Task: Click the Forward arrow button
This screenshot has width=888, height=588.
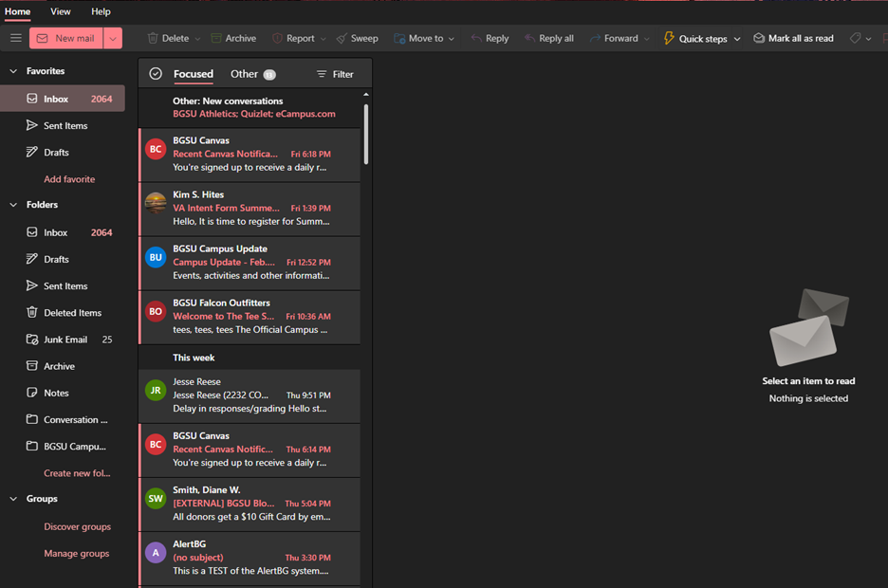Action: pos(614,38)
